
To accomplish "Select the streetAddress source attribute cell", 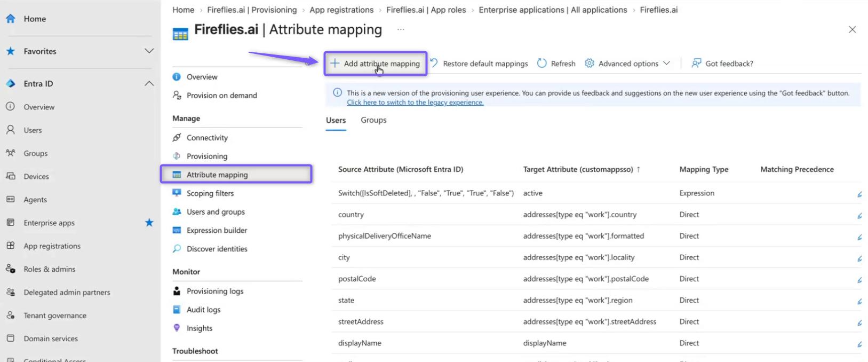I will pyautogui.click(x=361, y=321).
